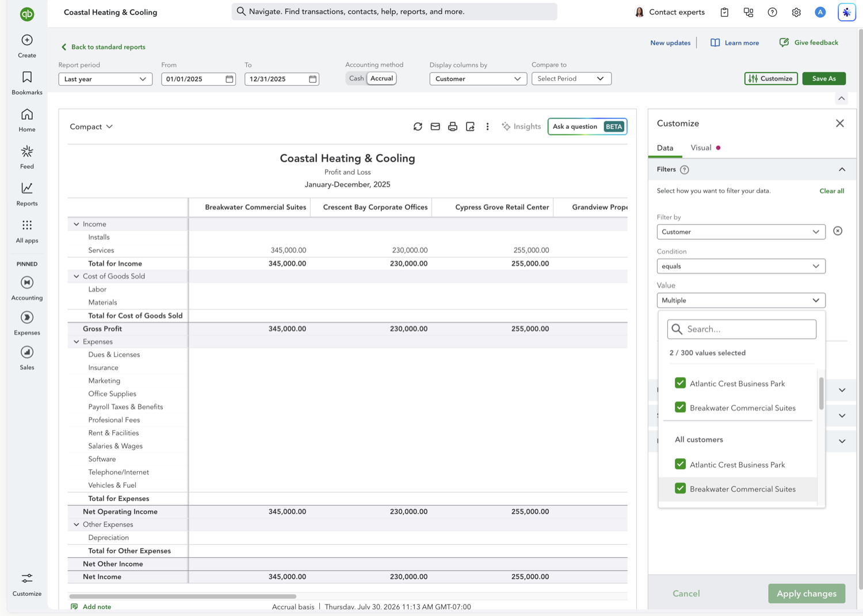Click Cancel in Customize panel
863x616 pixels.
coord(686,594)
